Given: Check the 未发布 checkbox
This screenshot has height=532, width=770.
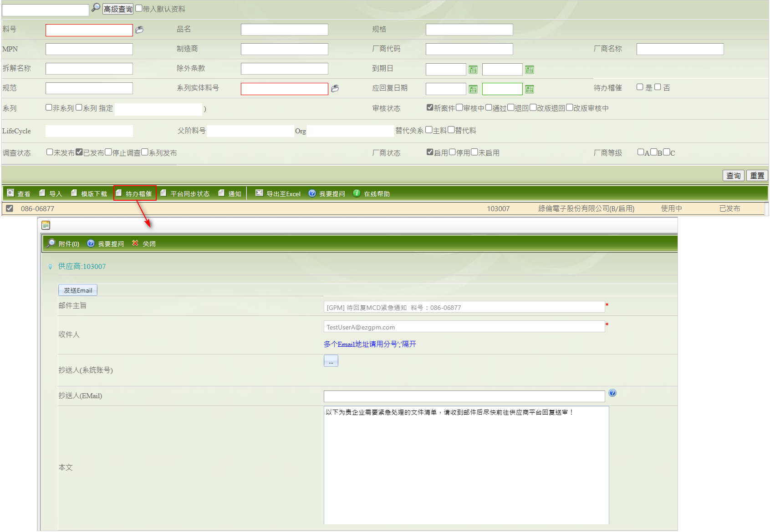Looking at the screenshot, I should point(50,152).
